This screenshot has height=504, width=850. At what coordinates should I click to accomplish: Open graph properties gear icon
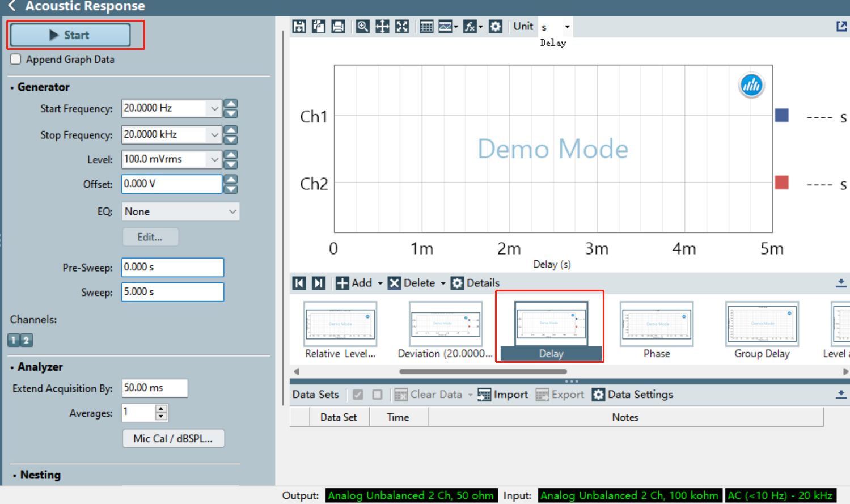coord(496,26)
